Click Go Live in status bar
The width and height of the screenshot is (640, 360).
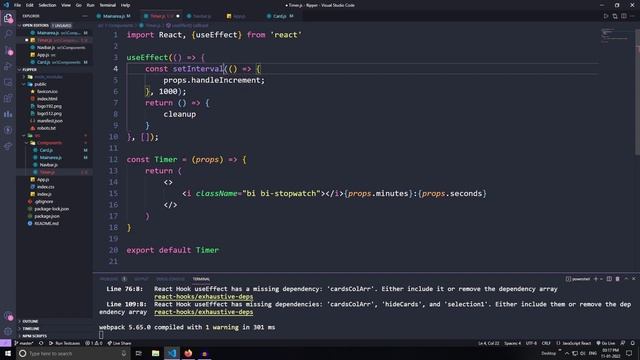click(x=606, y=343)
